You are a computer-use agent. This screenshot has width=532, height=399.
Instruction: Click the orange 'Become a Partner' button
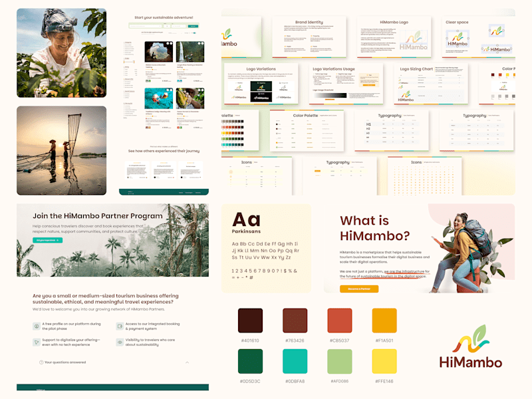click(359, 289)
